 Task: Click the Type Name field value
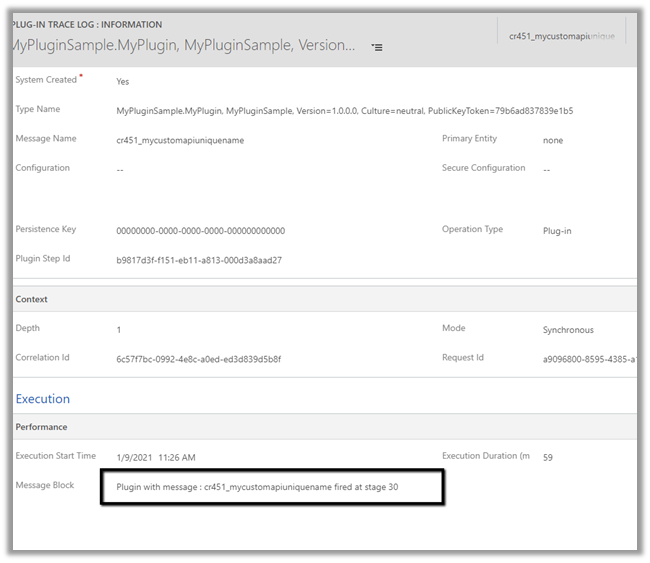coord(344,110)
